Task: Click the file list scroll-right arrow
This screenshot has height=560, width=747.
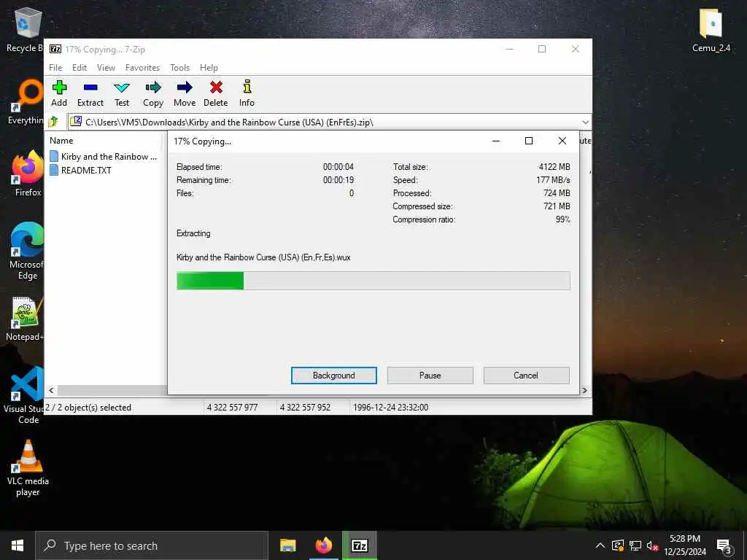Action: point(584,391)
